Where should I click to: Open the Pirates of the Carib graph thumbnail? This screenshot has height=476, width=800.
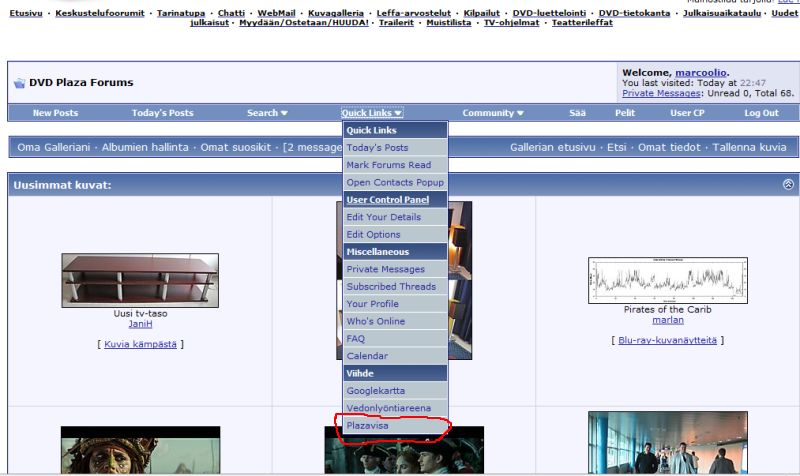668,280
